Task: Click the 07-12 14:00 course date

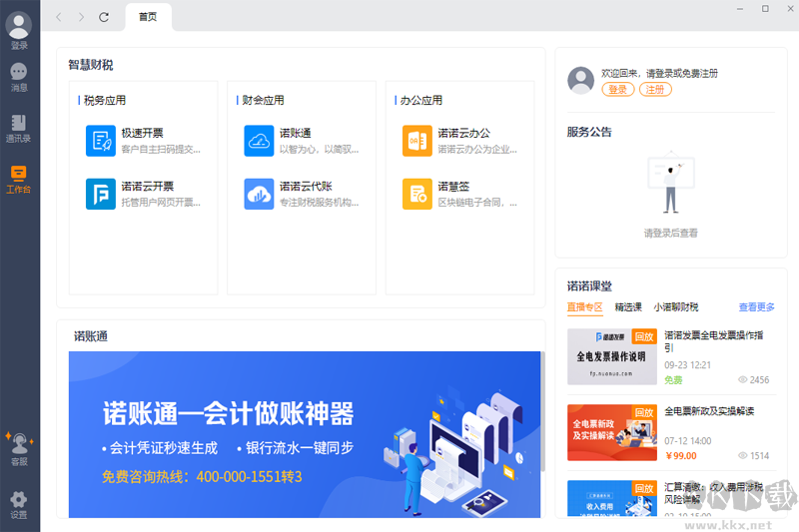Action: 687,441
